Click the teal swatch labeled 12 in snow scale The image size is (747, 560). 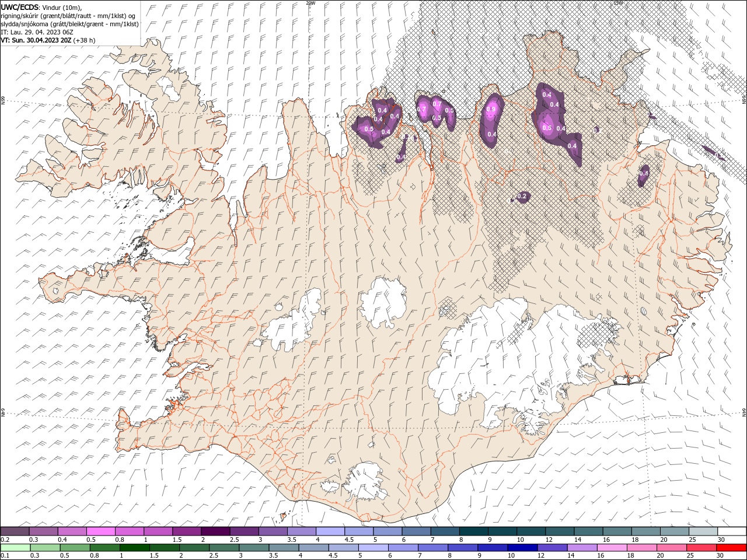pyautogui.click(x=560, y=531)
